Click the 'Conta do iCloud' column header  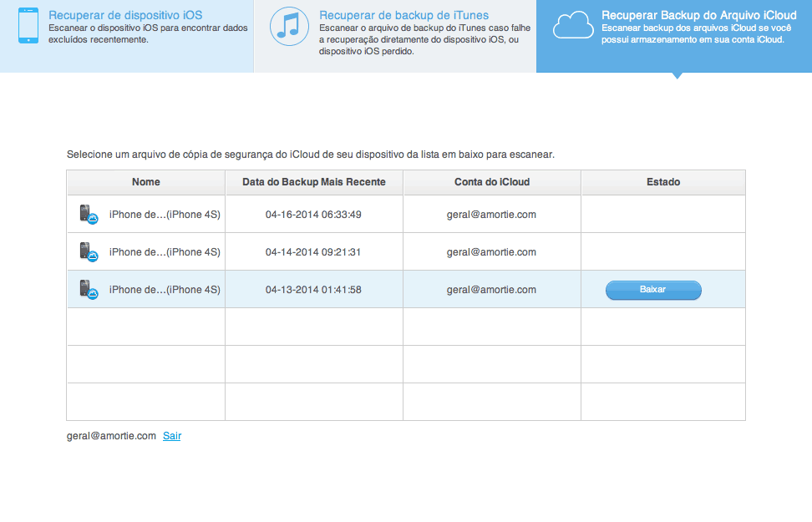pos(492,182)
